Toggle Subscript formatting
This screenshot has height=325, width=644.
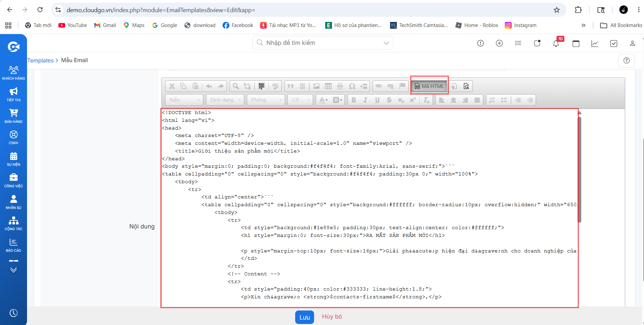coord(401,100)
